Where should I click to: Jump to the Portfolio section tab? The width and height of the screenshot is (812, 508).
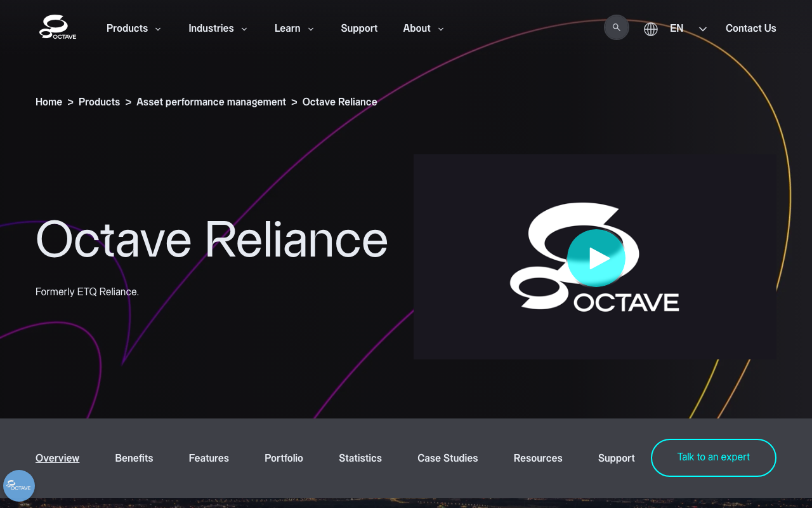pyautogui.click(x=284, y=458)
